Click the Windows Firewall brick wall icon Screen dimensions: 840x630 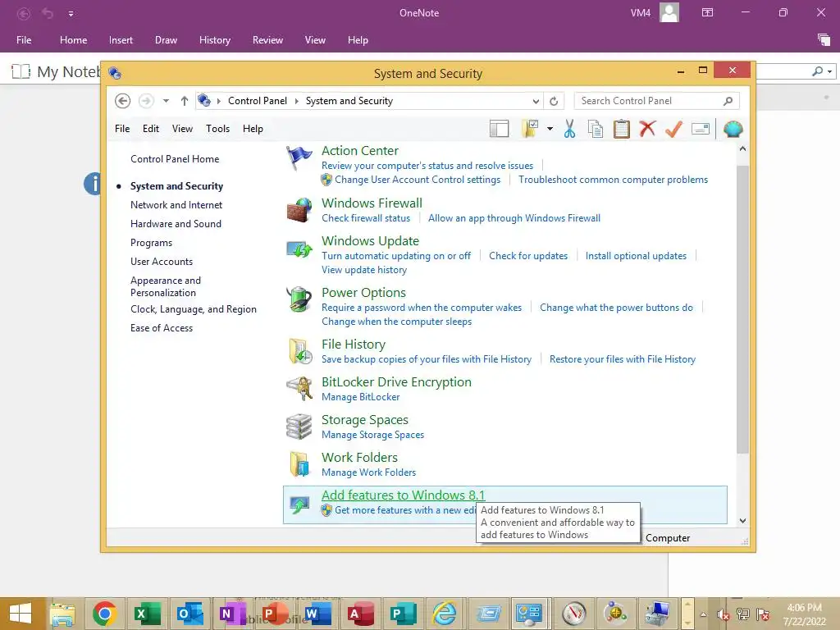coord(299,210)
